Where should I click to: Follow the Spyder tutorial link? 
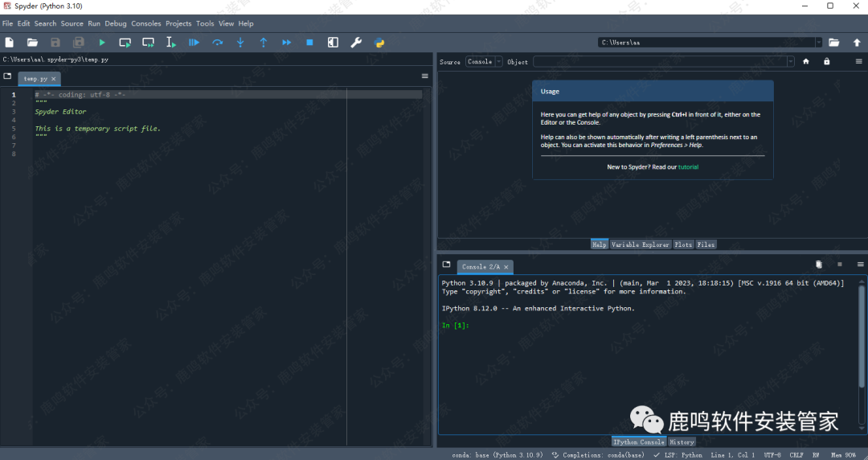688,167
